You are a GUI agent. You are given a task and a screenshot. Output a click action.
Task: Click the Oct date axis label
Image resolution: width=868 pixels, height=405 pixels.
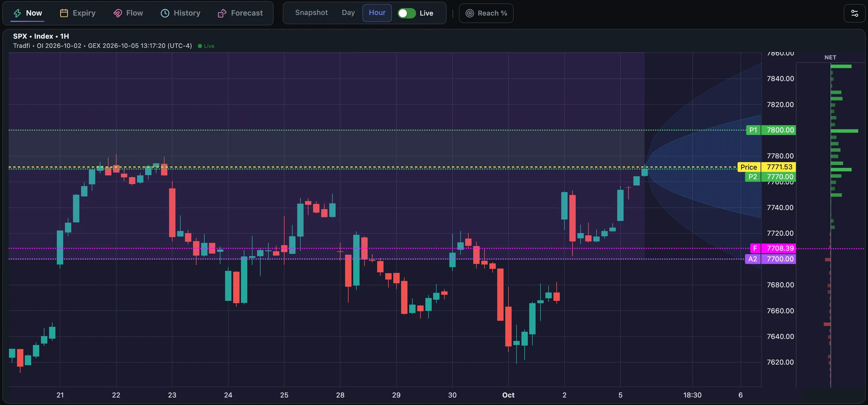[508, 395]
